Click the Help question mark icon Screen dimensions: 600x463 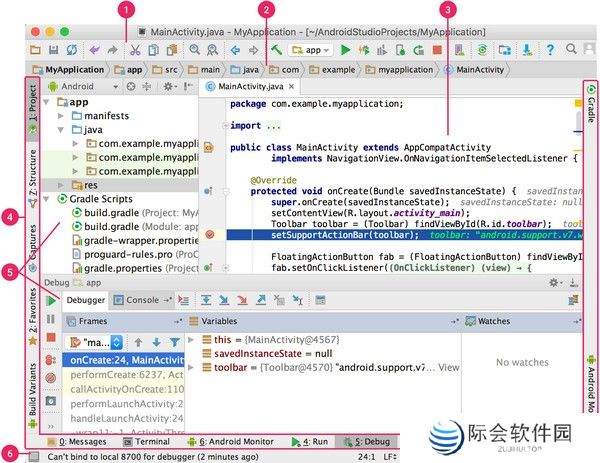point(550,50)
